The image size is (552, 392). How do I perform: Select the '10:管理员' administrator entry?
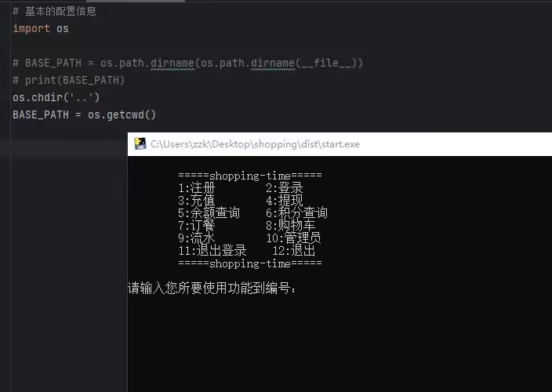pyautogui.click(x=293, y=238)
